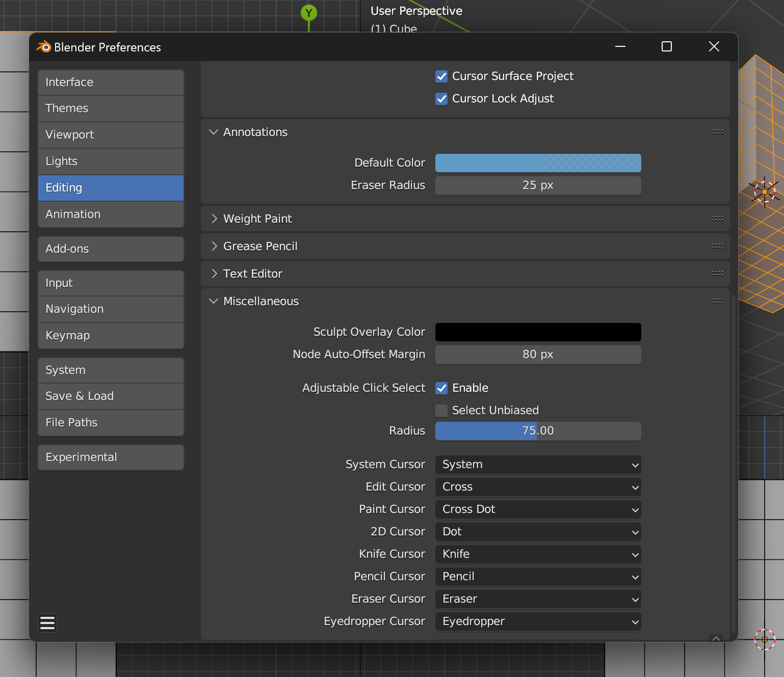Grab the Text Editor panel drag handle
Screen dimensions: 784x677
(718, 274)
